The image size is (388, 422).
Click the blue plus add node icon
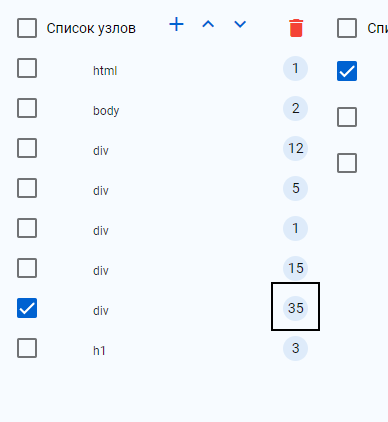pos(176,25)
